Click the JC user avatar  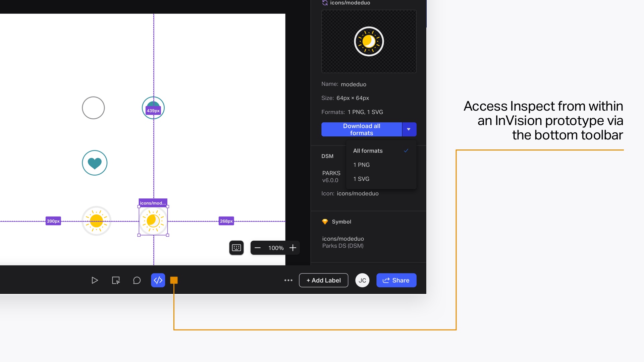coord(362,280)
